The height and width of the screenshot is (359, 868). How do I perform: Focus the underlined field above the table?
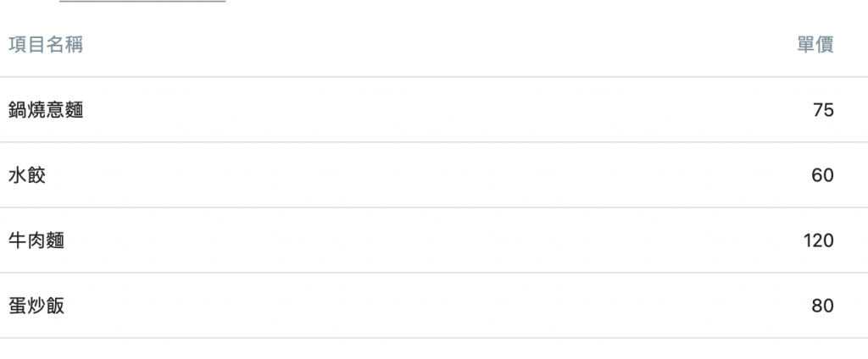142,1
